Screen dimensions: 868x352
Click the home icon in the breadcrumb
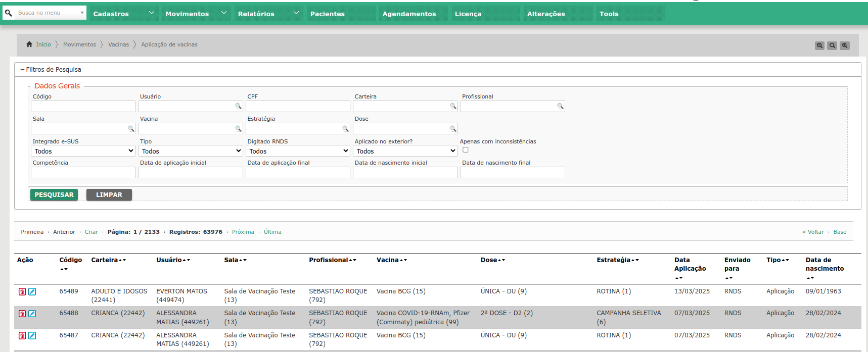click(x=29, y=44)
